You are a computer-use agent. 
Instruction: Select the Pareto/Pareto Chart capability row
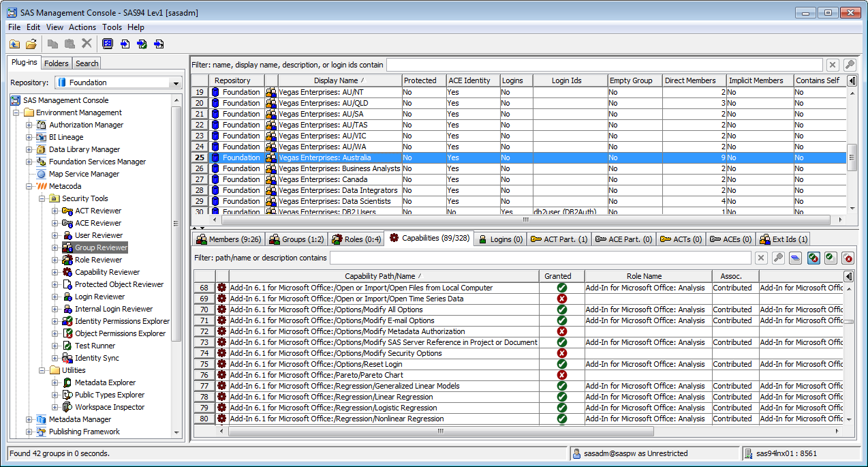click(518, 375)
